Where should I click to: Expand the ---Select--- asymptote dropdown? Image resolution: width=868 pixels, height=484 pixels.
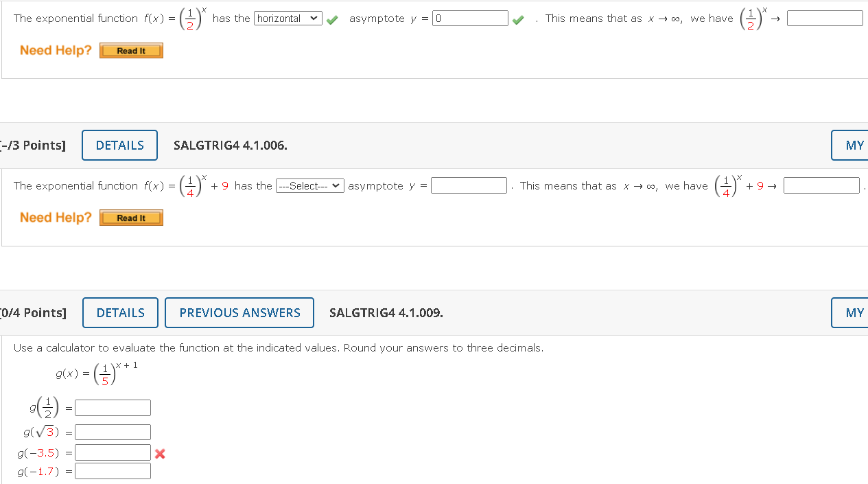tap(310, 186)
